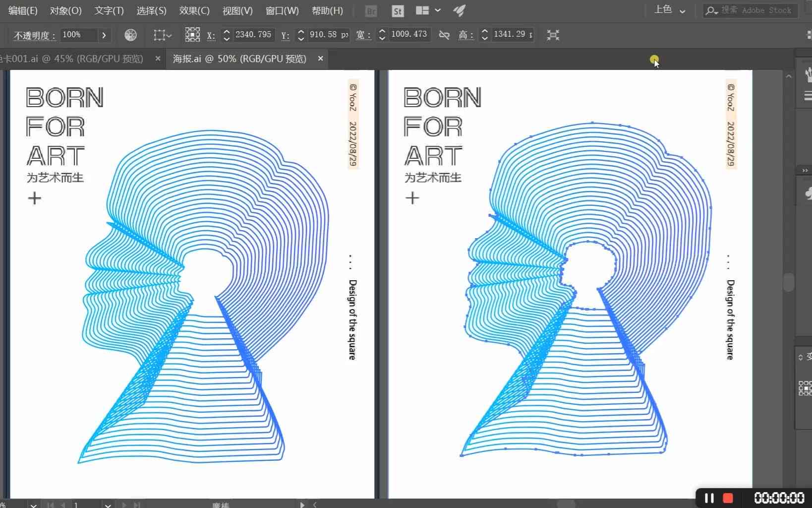Select the head line artwork on left artboard
Screen dimensions: 812x508
click(x=204, y=297)
